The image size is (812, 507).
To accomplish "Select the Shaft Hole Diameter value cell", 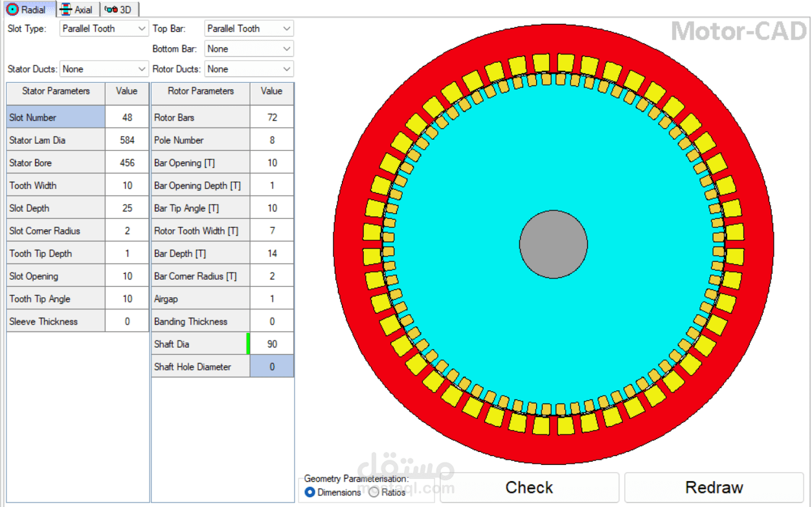I will point(272,366).
